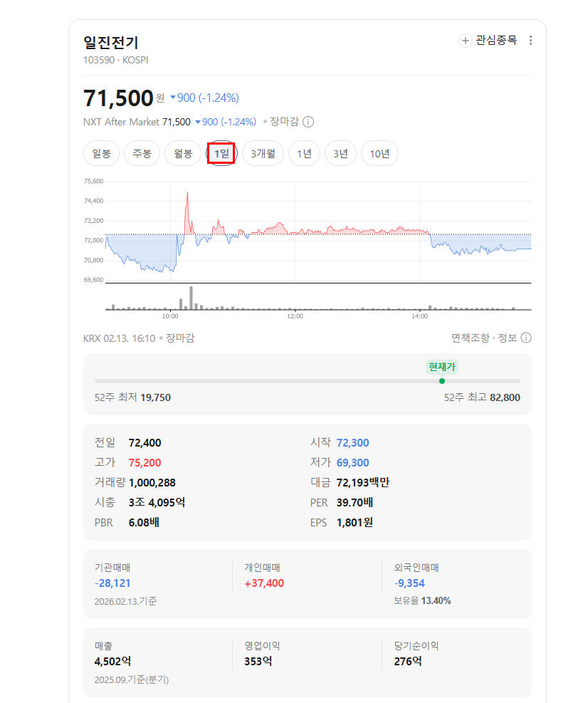Switch chart to 3년 range
The image size is (588, 703).
[340, 153]
